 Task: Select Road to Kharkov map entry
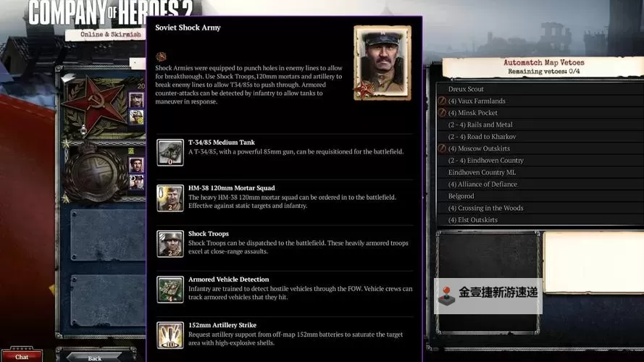tap(481, 137)
